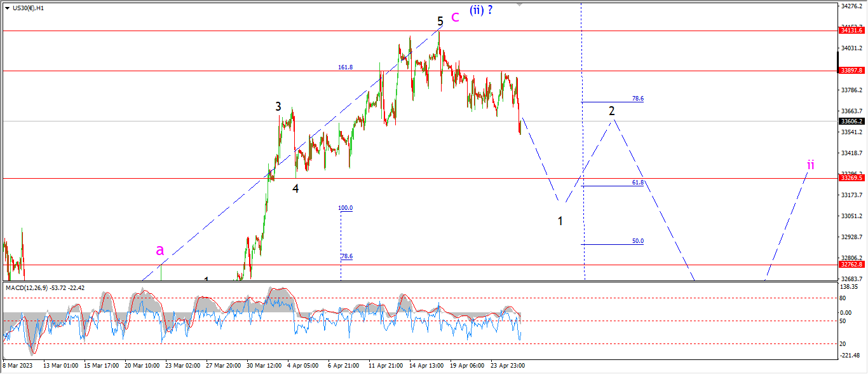Viewport: 868px width, 374px height.
Task: Click the current price tag 33606.2
Action: click(851, 121)
